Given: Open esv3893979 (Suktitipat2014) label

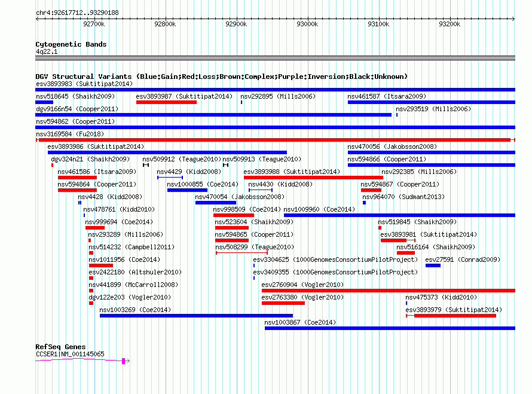Looking at the screenshot, I should [454, 310].
